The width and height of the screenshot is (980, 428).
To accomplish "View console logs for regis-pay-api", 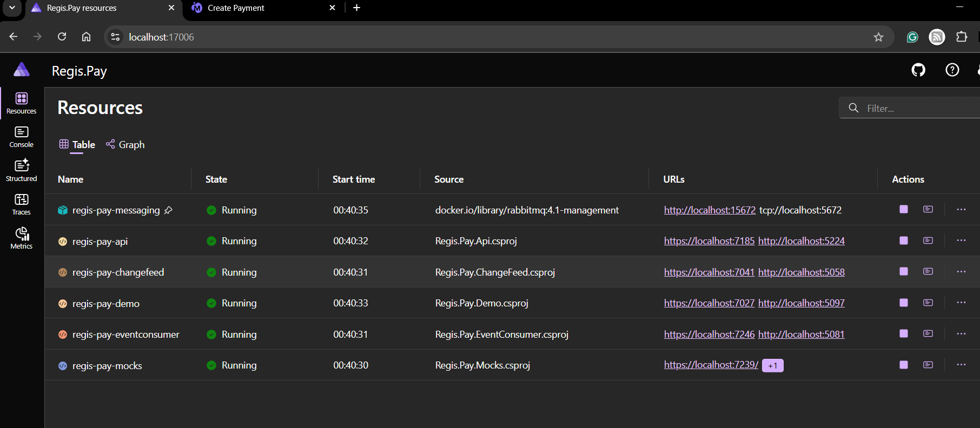I will (928, 240).
